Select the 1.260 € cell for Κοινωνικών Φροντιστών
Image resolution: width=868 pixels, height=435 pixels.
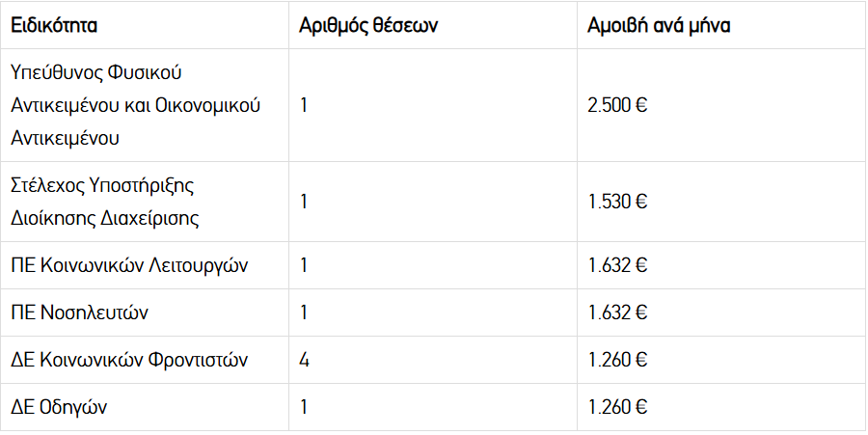(721, 360)
